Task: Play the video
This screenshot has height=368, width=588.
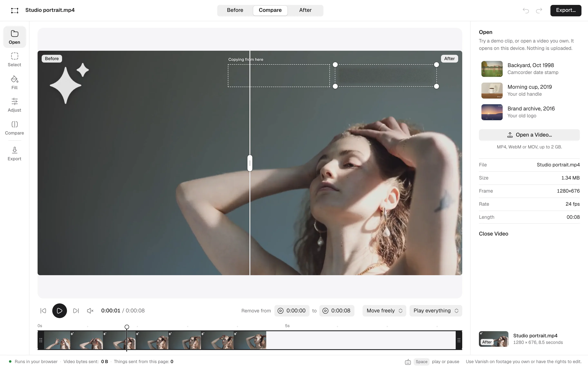Action: (60, 311)
